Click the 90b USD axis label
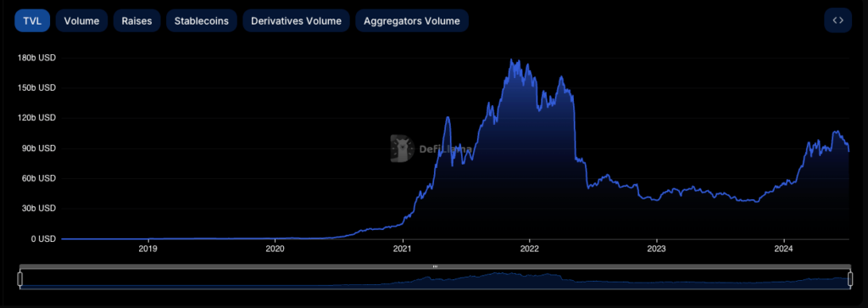This screenshot has width=868, height=308. 39,148
